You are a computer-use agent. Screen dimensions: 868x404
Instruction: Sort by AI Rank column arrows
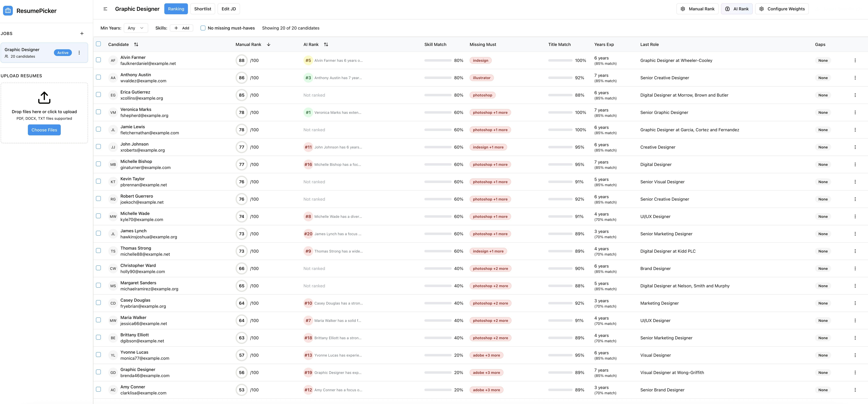pyautogui.click(x=326, y=44)
